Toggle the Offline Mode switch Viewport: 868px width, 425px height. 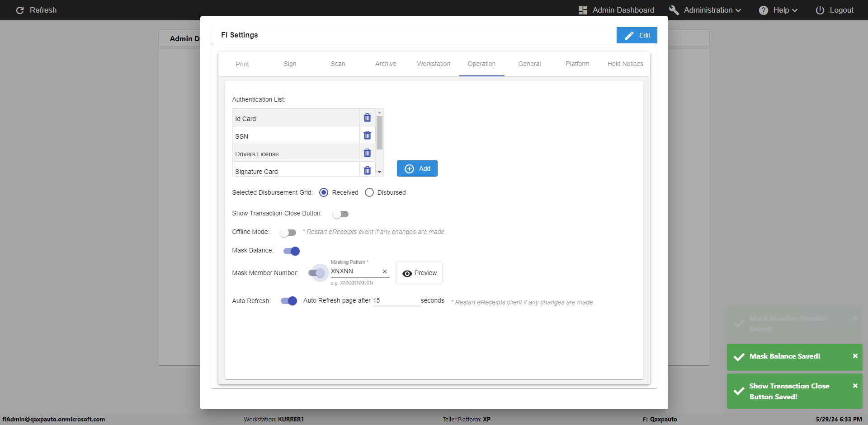[288, 233]
